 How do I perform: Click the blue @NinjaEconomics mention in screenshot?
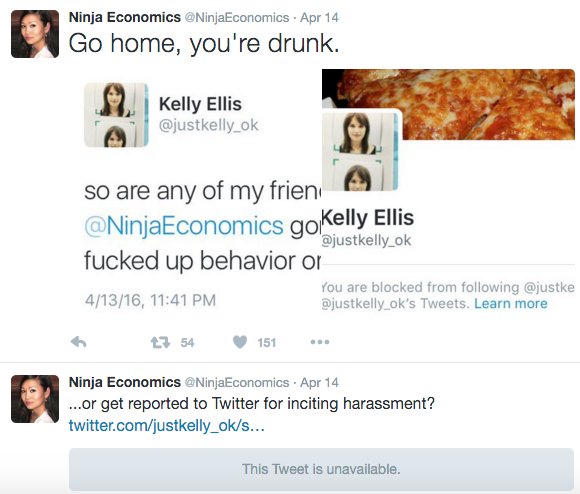184,226
